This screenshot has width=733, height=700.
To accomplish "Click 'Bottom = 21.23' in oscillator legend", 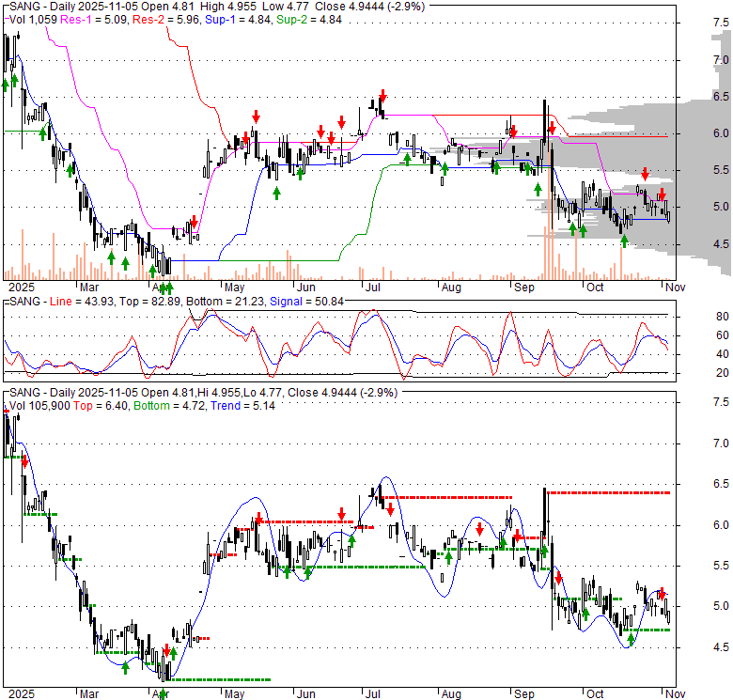I will [226, 302].
